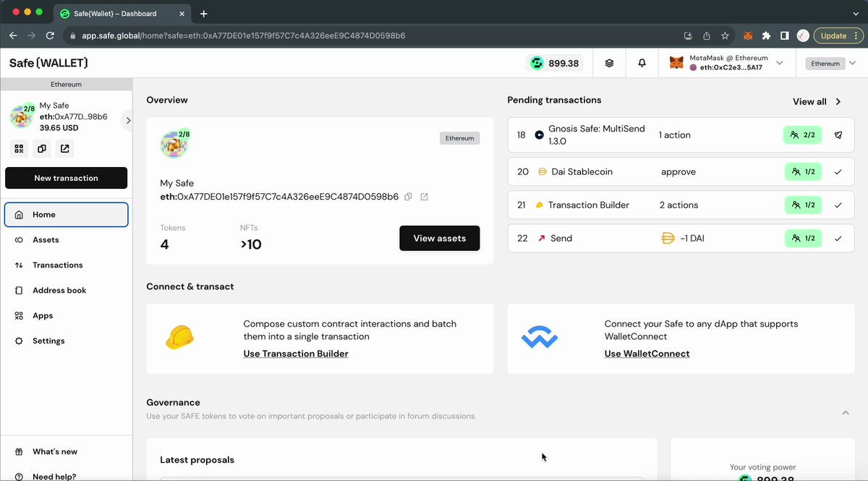Viewport: 868px width, 481px height.
Task: Click the Latest proposals heading
Action: [x=197, y=460]
